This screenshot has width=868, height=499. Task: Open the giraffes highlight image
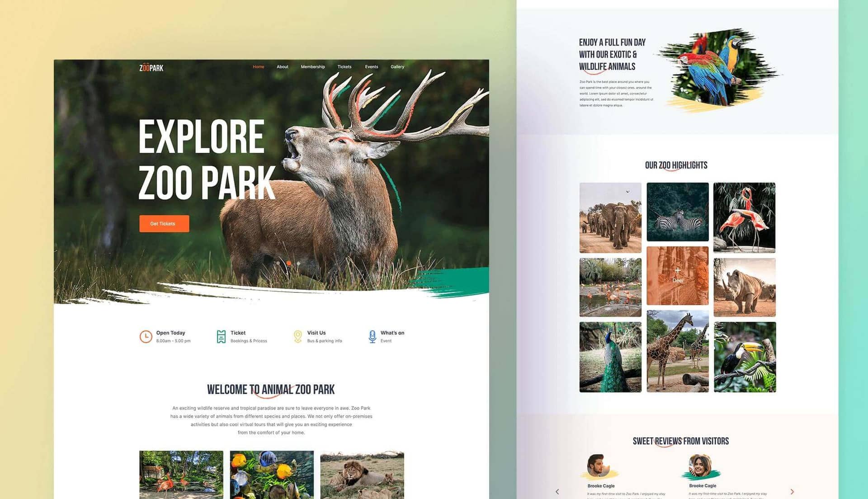pyautogui.click(x=678, y=351)
